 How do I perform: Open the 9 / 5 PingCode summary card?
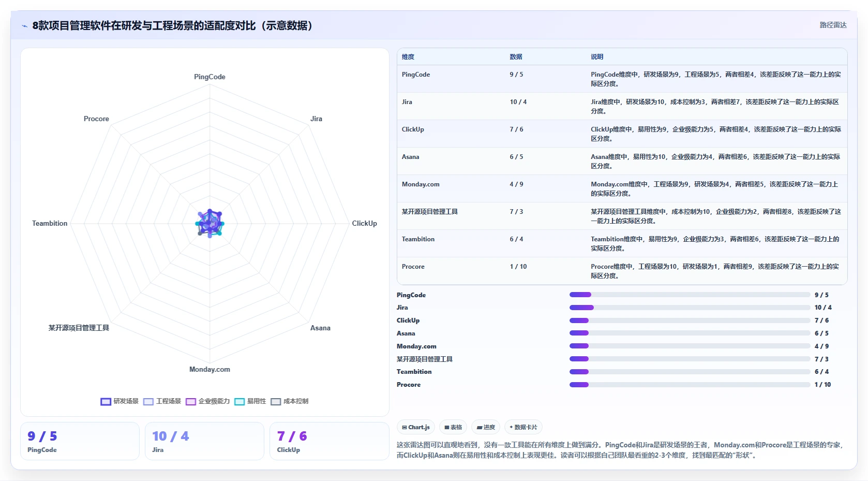[80, 441]
